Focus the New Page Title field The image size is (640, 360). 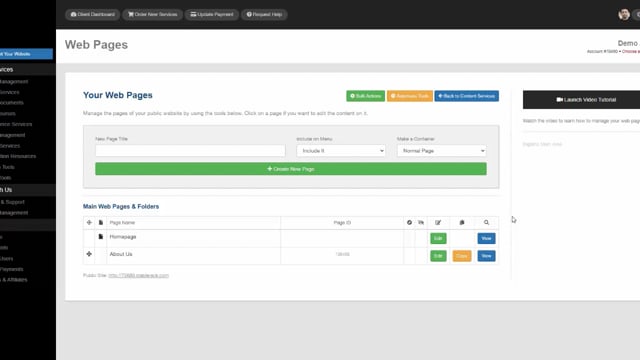[190, 151]
